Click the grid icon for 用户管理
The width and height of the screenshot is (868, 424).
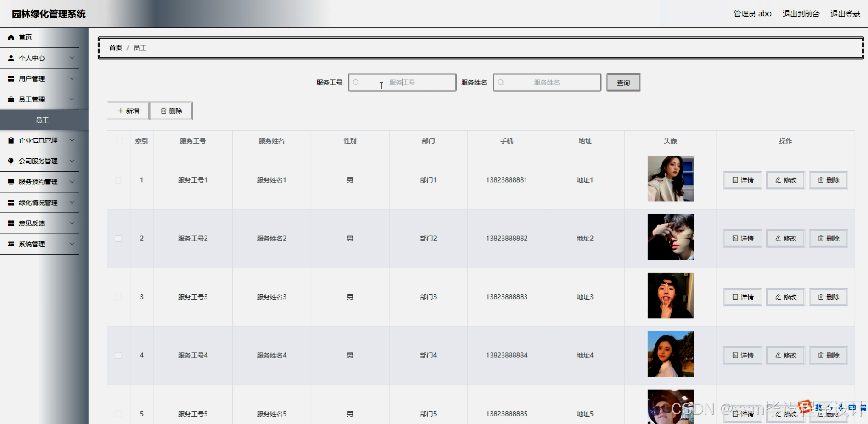click(11, 79)
